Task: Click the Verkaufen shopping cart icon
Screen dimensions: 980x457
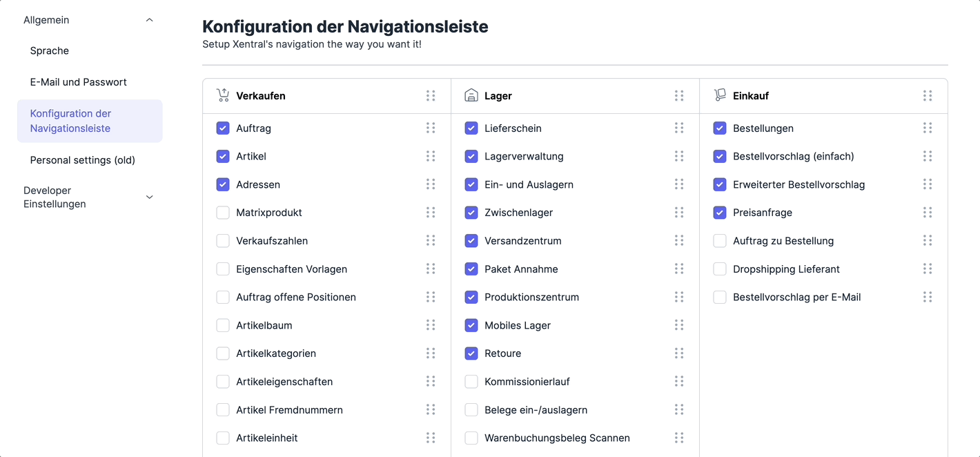Action: (223, 95)
